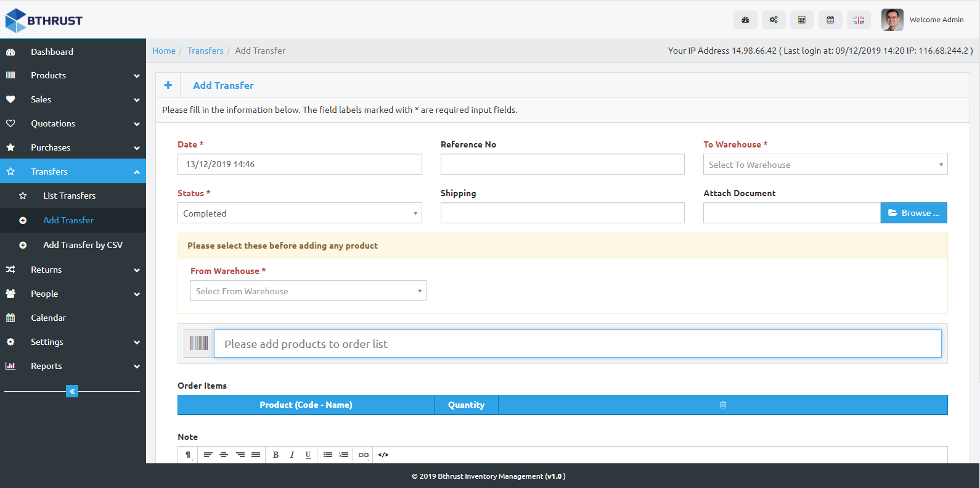Insert unordered list in Note editor
The height and width of the screenshot is (488, 980).
pyautogui.click(x=328, y=455)
